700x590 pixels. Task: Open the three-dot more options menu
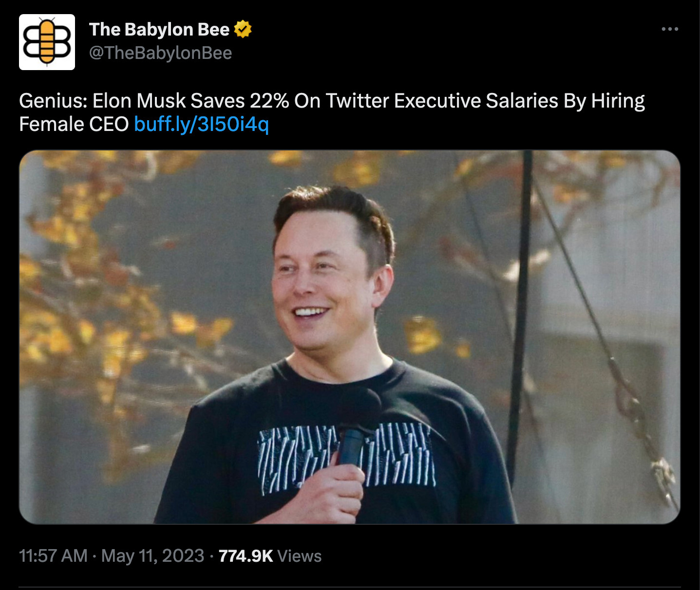coord(670,30)
